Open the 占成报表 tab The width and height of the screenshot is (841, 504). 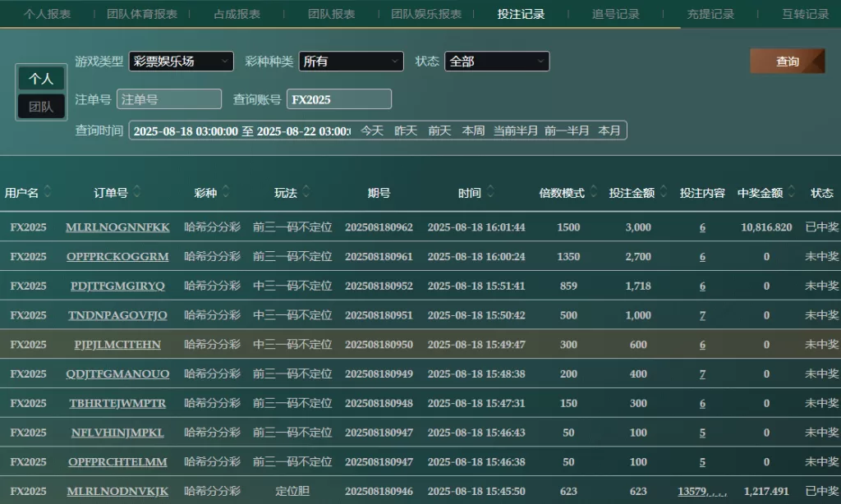237,14
